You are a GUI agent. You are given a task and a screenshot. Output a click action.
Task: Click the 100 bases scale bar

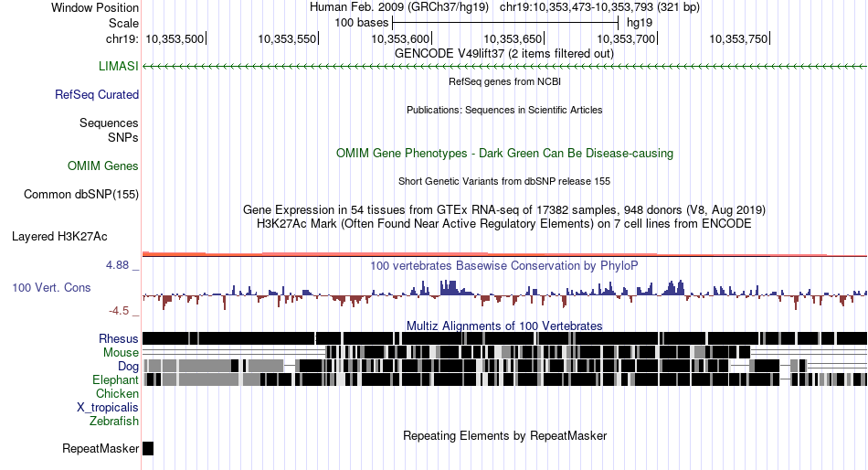pos(505,23)
